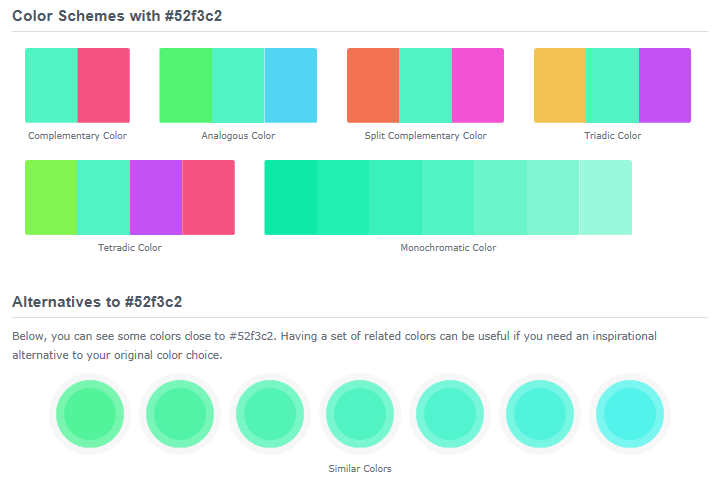720x488 pixels.
Task: Select the center teal swatch in Triadic Color
Action: pyautogui.click(x=612, y=85)
